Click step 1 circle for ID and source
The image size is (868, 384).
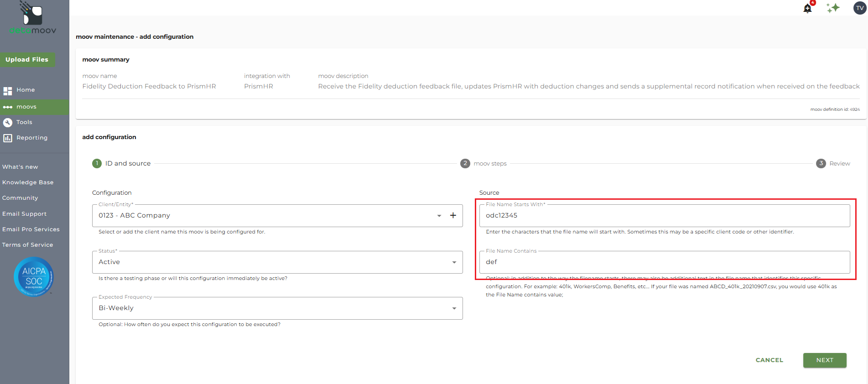[x=97, y=163]
